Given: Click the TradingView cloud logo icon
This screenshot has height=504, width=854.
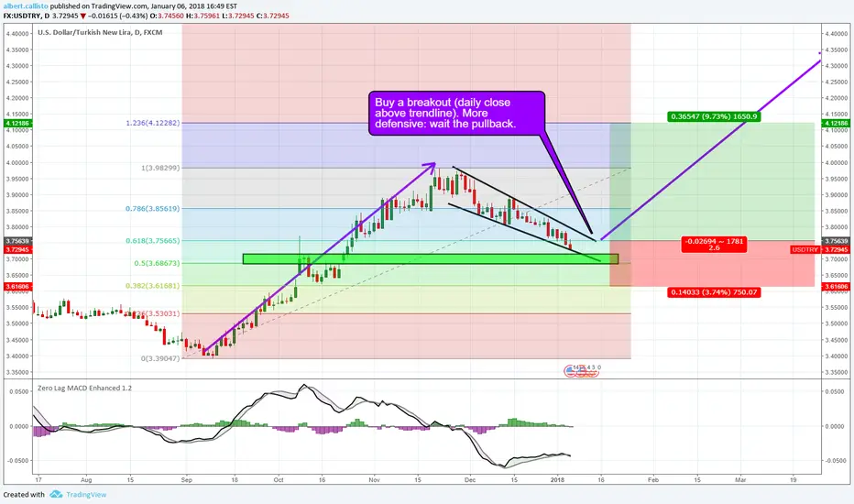Looking at the screenshot, I should [56, 494].
